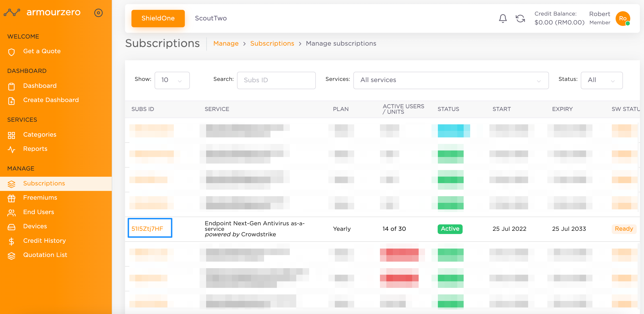Select Subscriptions in sidebar
The height and width of the screenshot is (314, 644).
tap(56, 183)
